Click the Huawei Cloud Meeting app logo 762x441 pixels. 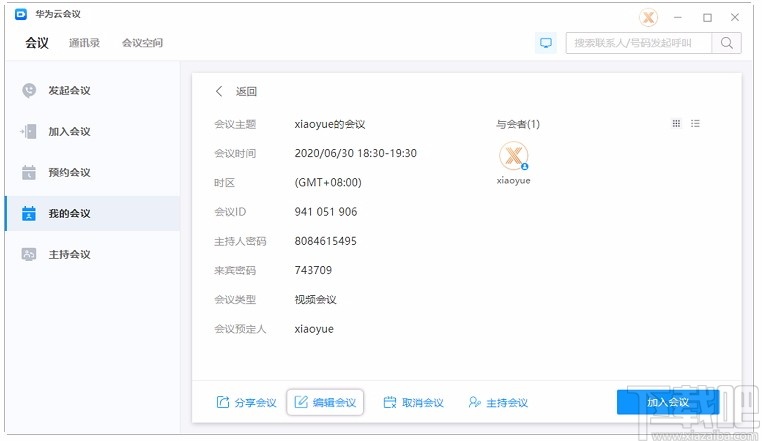[x=21, y=15]
